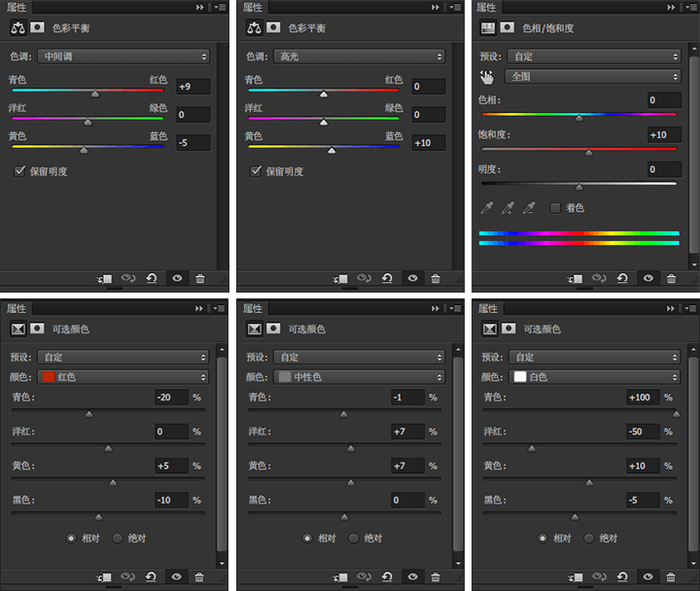700x591 pixels.
Task: Open Colors dropdown showing Whites
Action: click(595, 377)
